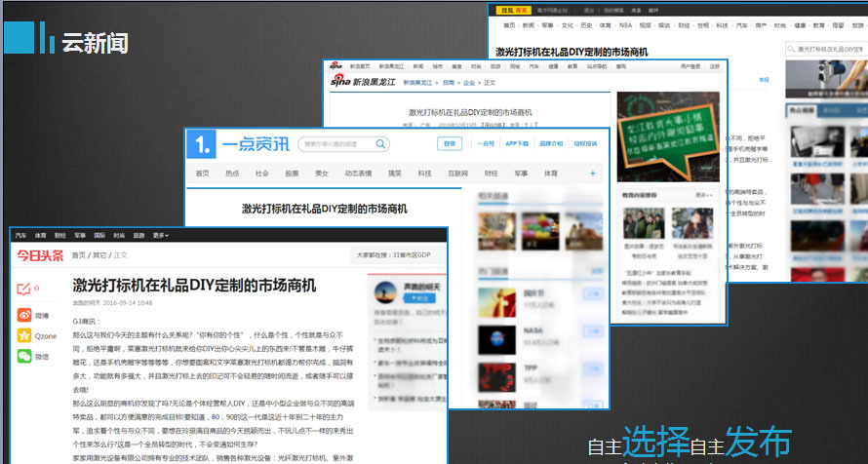The image size is (868, 464).
Task: Click the red comment icon in Toutiao
Action: pyautogui.click(x=24, y=289)
